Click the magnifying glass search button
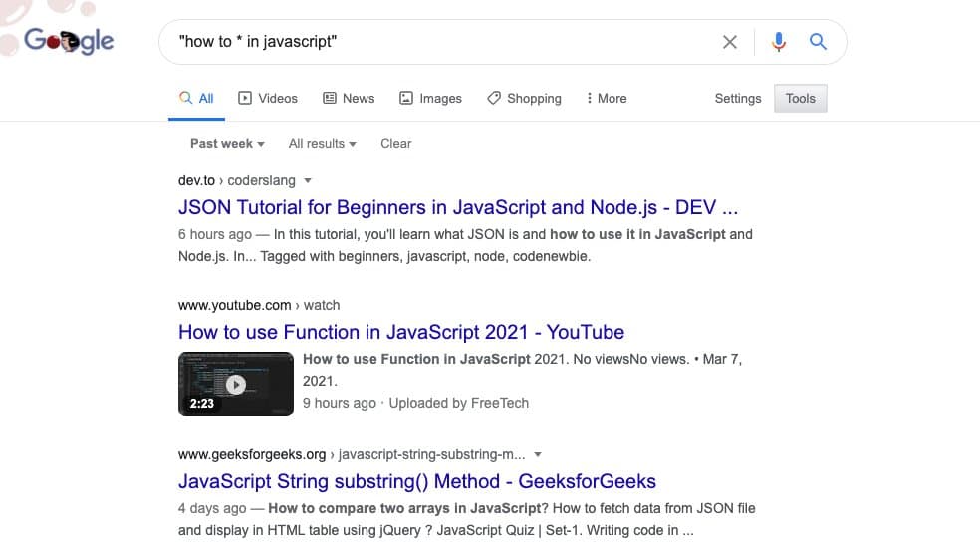 point(818,42)
